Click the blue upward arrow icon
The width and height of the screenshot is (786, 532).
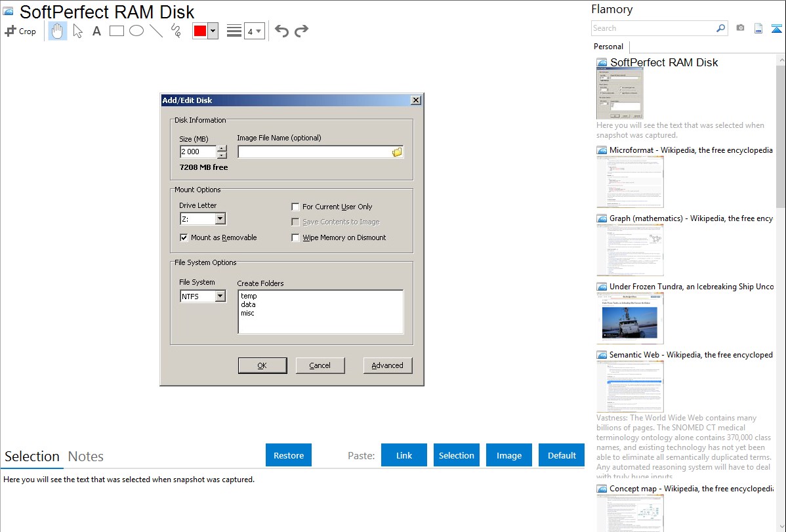[x=776, y=29]
